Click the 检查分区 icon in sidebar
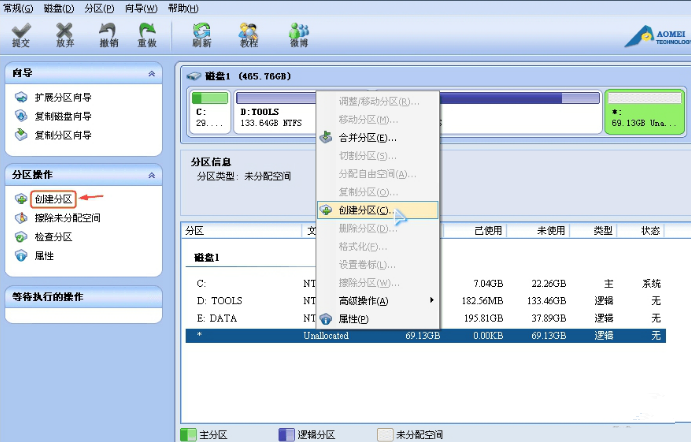 pos(21,237)
